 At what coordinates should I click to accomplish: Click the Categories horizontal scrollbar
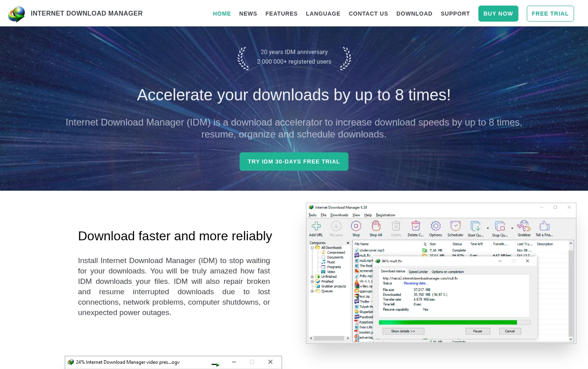329,338
